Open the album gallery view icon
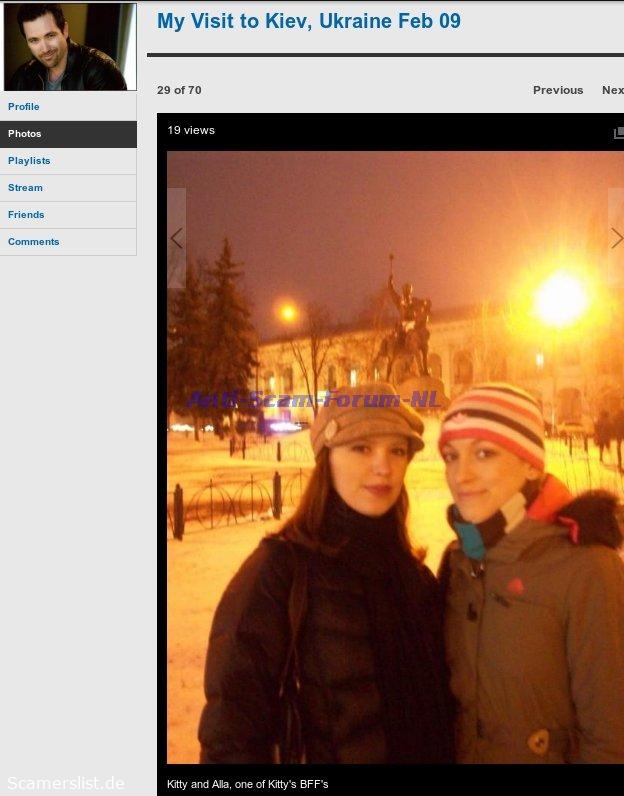 point(618,133)
